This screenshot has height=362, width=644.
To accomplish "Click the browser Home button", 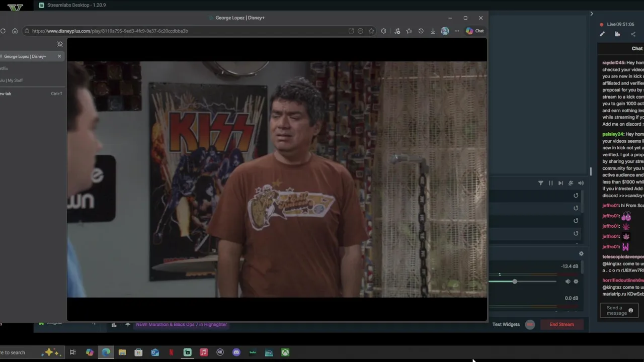I will point(15,31).
